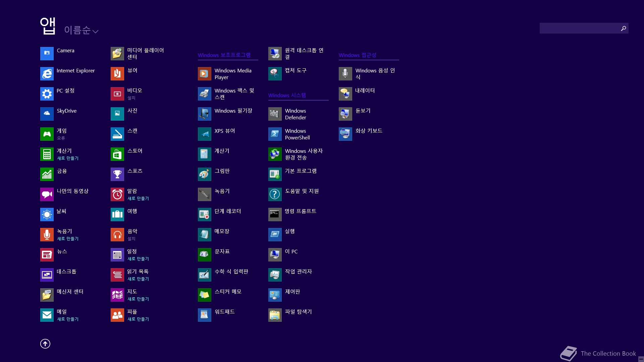Open the 스토어 shopping bag icon
This screenshot has height=362, width=644.
point(117,154)
